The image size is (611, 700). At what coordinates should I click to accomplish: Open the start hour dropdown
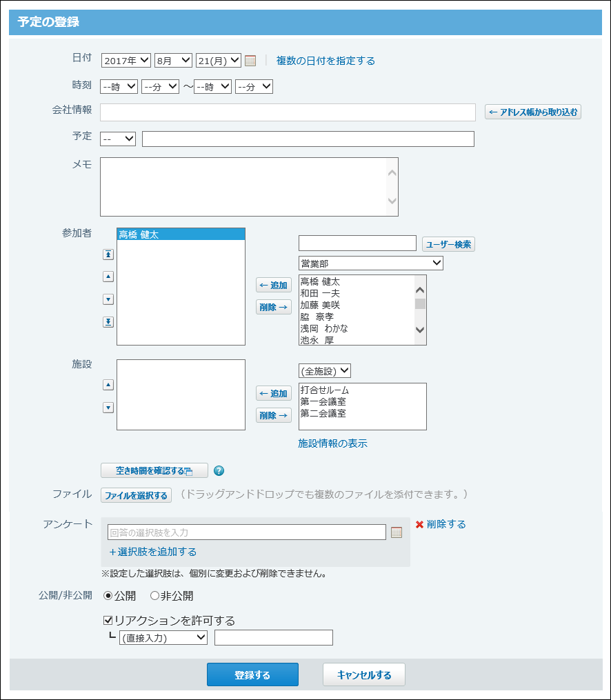(119, 87)
